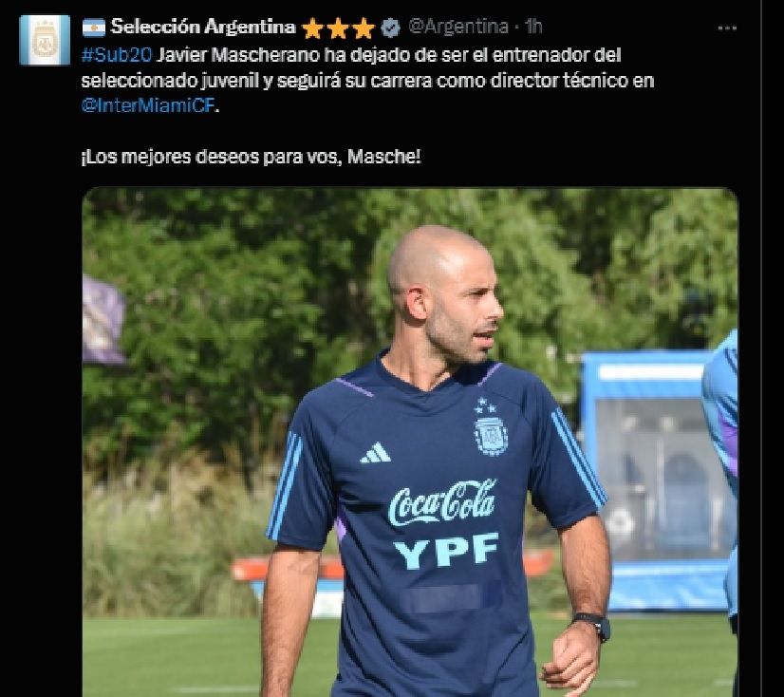The width and height of the screenshot is (784, 697).
Task: Click the '¡Los mejores deseos para vos, Masche!' line
Action: coord(251,157)
